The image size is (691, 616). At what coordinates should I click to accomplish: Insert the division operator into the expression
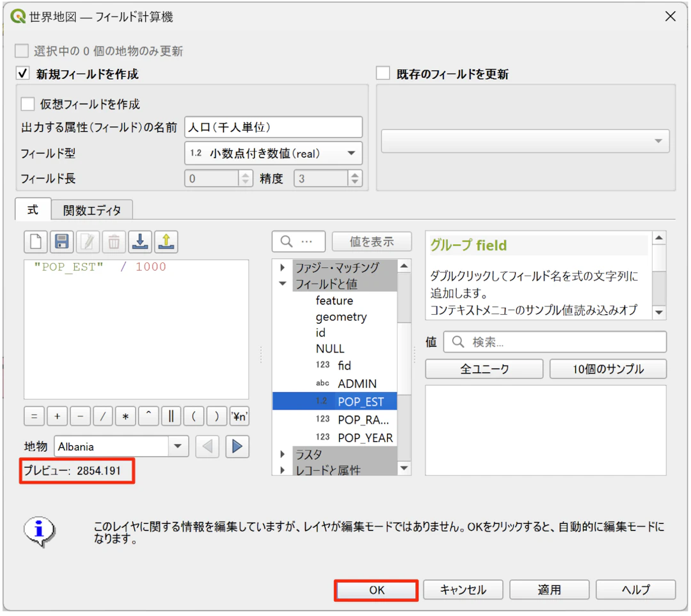coord(102,416)
